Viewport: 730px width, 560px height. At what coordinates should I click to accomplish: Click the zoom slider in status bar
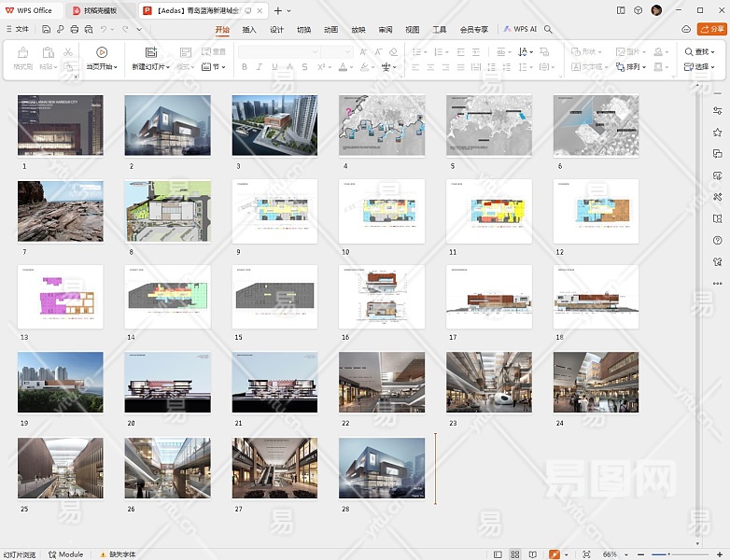[668, 554]
